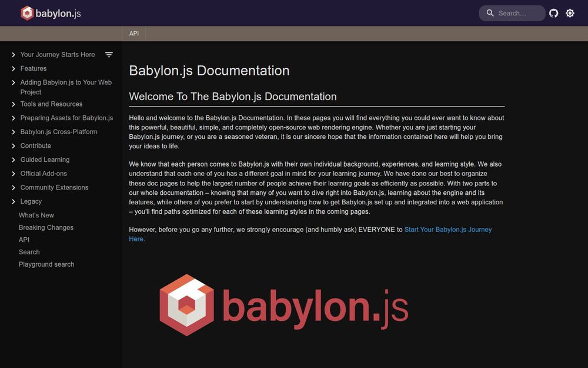Open the Breaking Changes link
Viewport: 588px width, 368px height.
(46, 227)
